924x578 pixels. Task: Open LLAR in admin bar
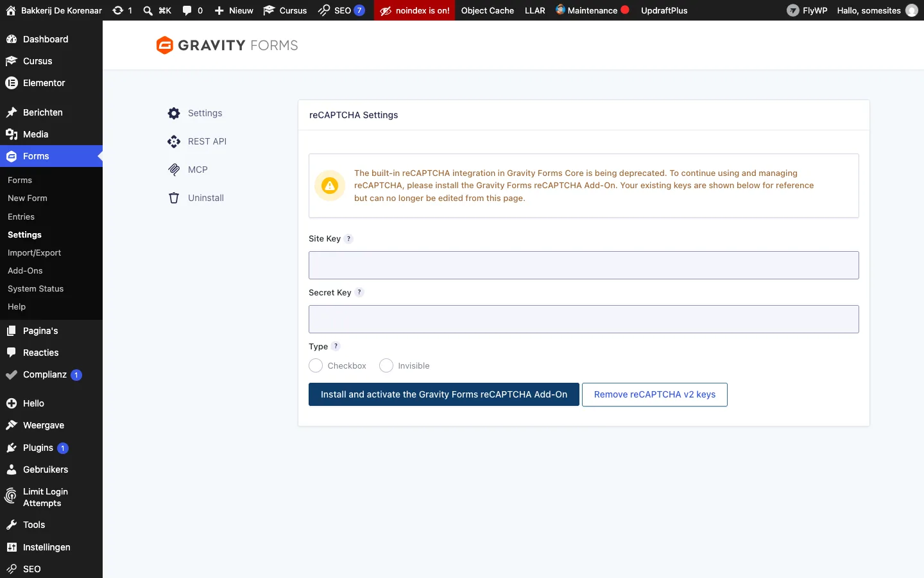point(535,10)
